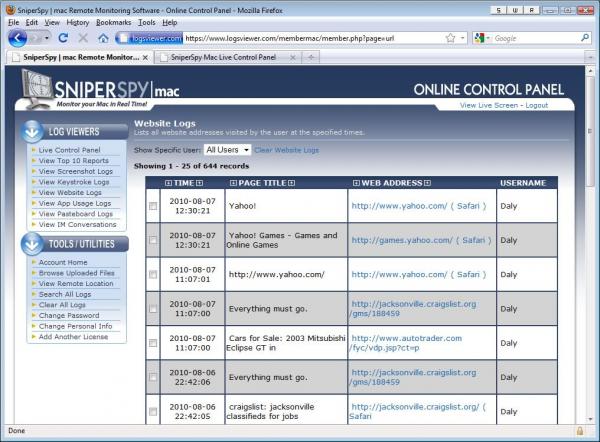Viewport: 600px width, 442px height.
Task: Bookmark this page with the star icon
Action: 450,38
